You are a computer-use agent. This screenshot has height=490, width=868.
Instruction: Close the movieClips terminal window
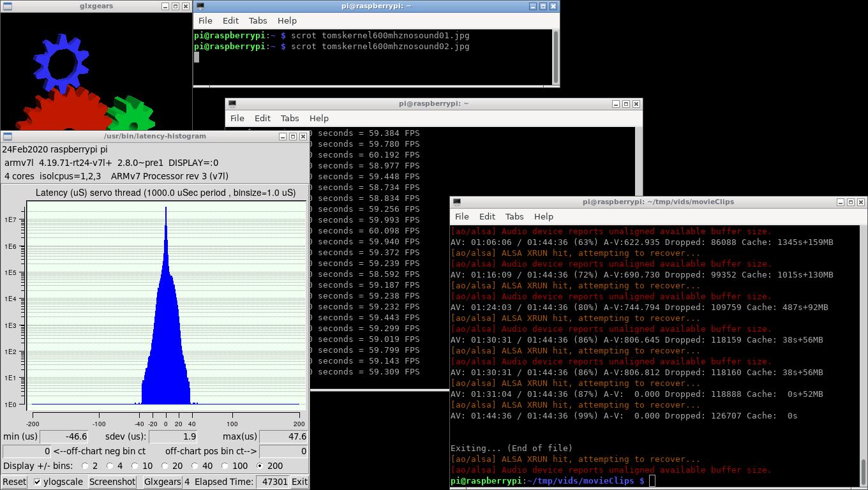click(861, 202)
